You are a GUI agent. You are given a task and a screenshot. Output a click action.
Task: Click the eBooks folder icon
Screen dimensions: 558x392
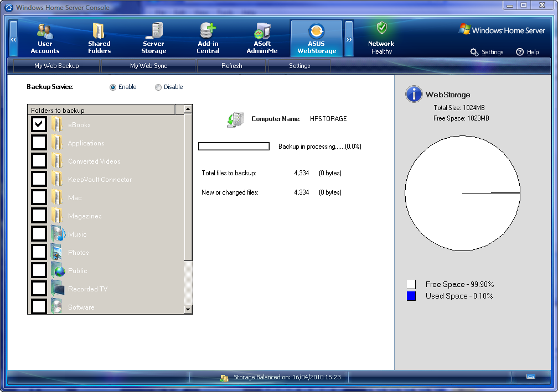[x=57, y=124]
